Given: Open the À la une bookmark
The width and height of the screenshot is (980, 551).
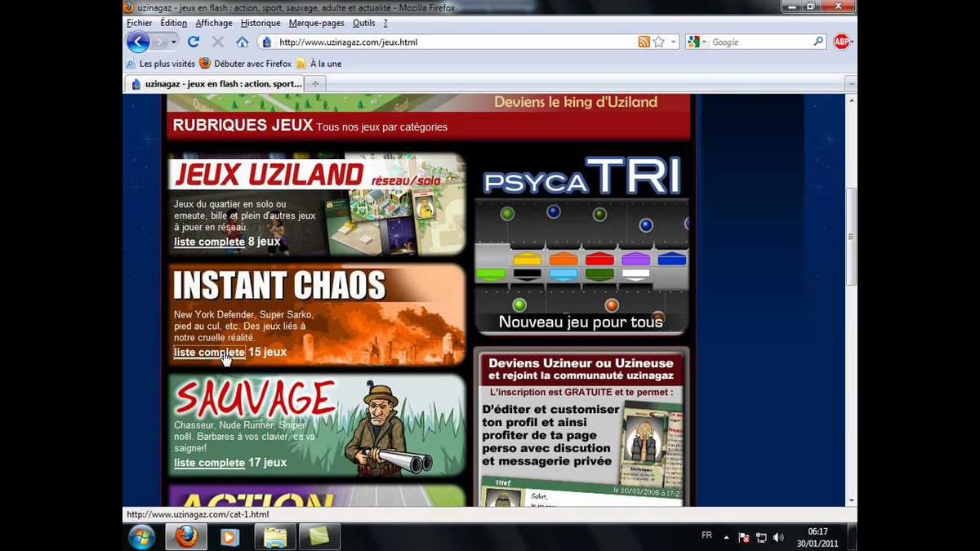Looking at the screenshot, I should click(318, 63).
